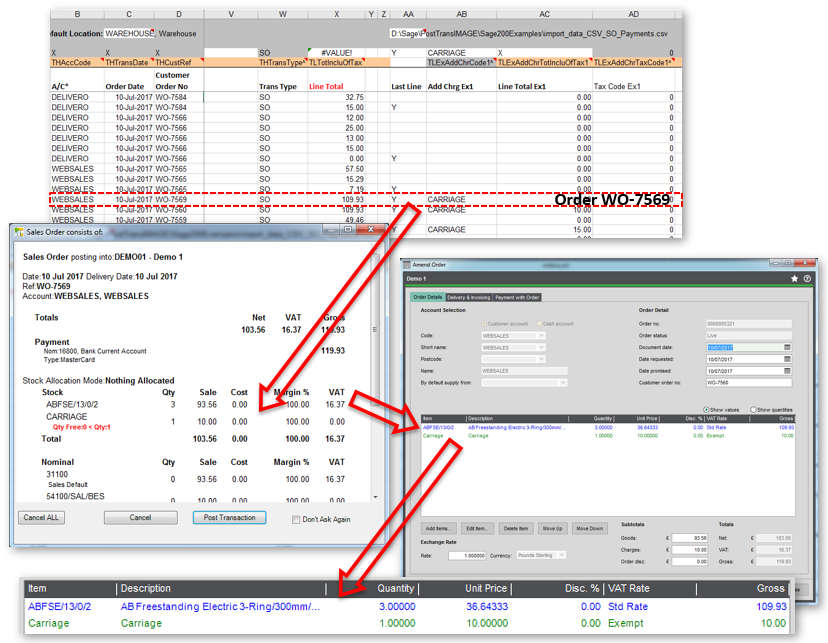Choose the Cash account radio option
Viewport: 828px width, 643px height.
coord(539,323)
